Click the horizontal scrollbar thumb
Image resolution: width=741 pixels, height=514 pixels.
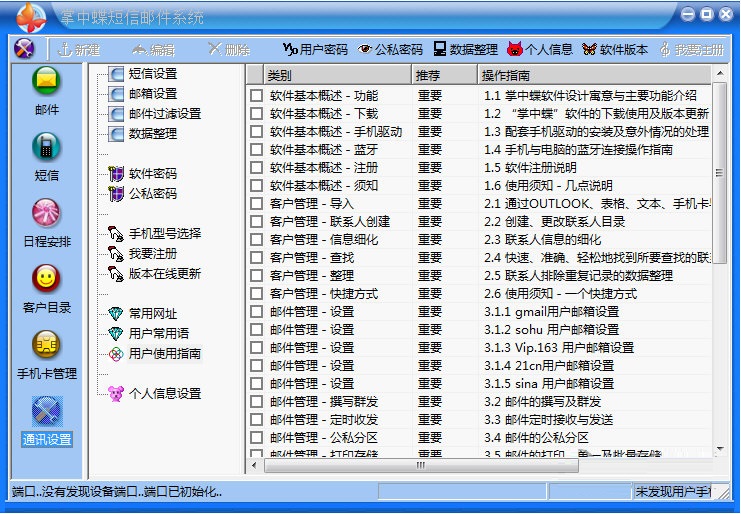tap(421, 465)
